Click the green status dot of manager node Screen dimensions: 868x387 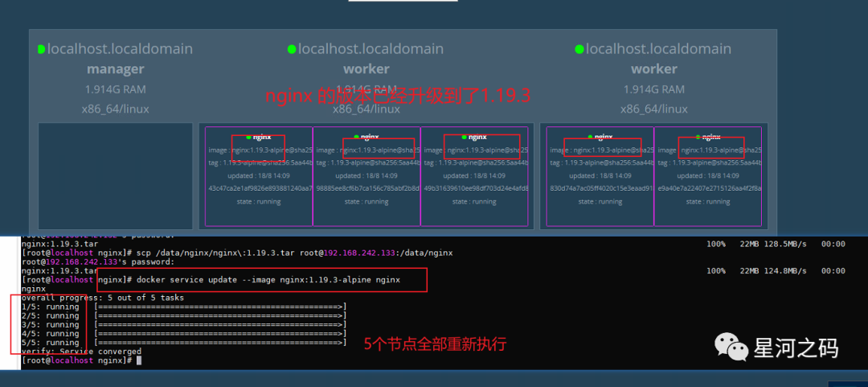pos(41,49)
